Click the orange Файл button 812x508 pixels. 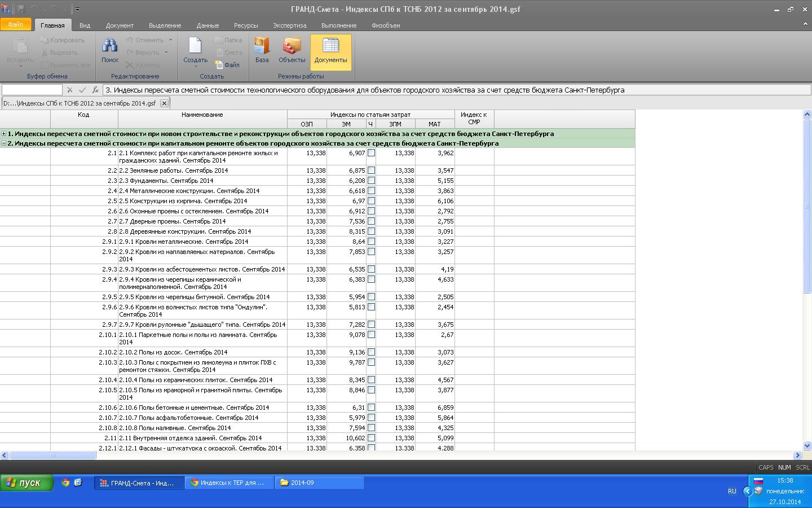click(16, 25)
